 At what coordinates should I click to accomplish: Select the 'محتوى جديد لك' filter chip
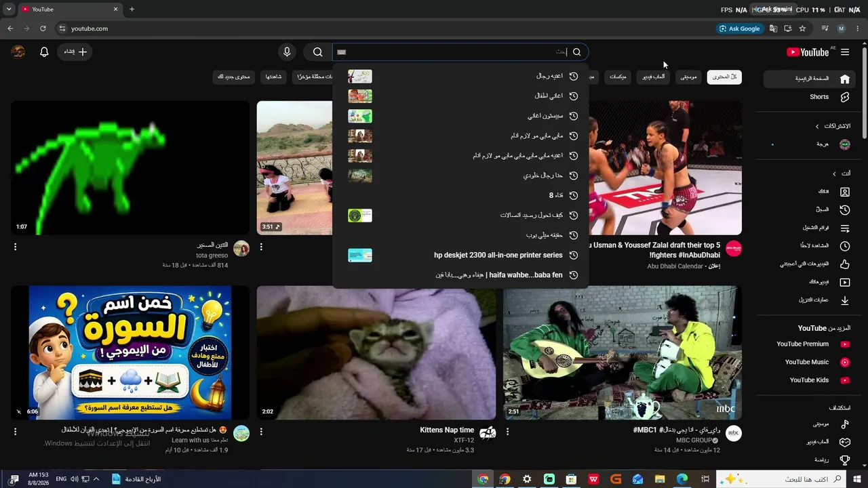click(x=233, y=77)
